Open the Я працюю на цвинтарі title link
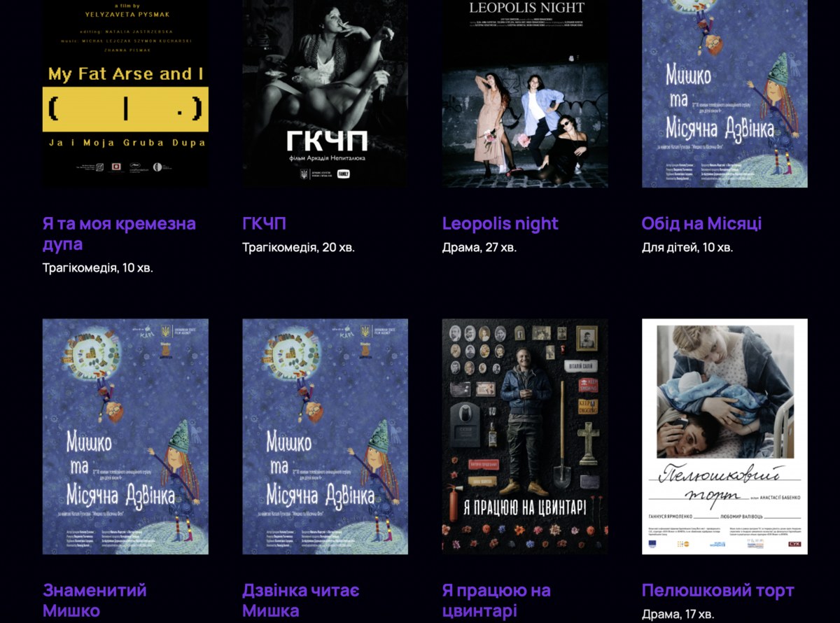The height and width of the screenshot is (623, 840). pyautogui.click(x=496, y=601)
